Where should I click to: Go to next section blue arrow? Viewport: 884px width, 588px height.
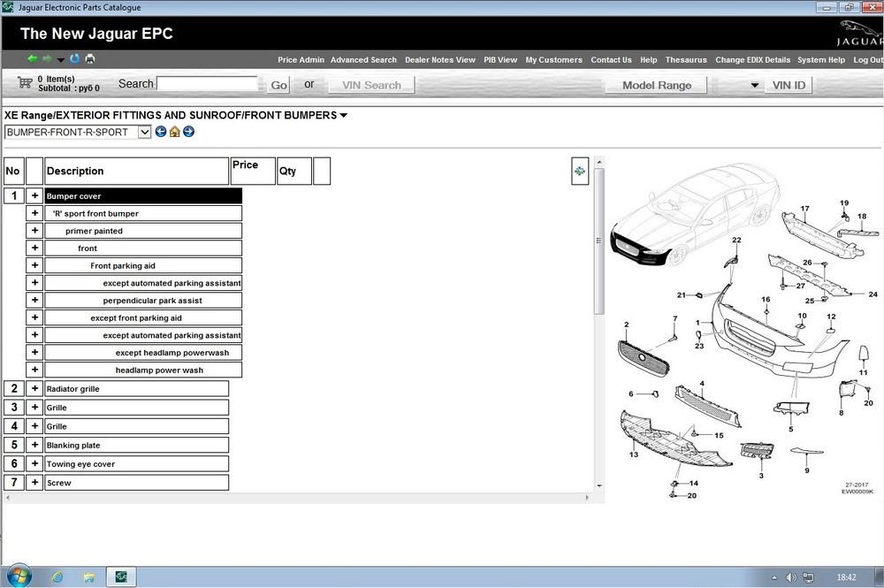(x=189, y=132)
